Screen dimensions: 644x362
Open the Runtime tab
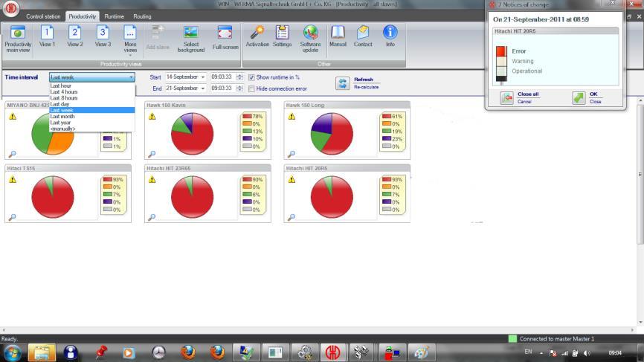click(x=115, y=16)
